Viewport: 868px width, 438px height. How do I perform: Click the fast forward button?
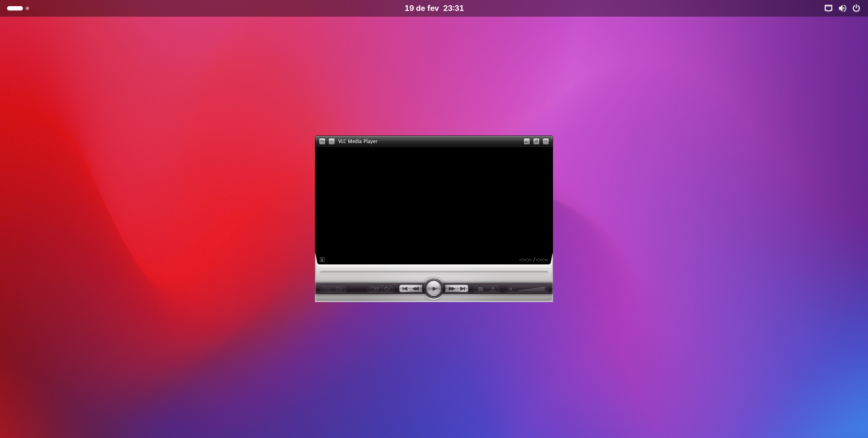[451, 289]
